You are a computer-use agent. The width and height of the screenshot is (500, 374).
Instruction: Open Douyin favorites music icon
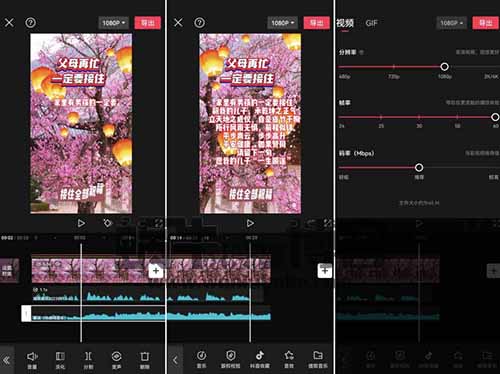(260, 359)
